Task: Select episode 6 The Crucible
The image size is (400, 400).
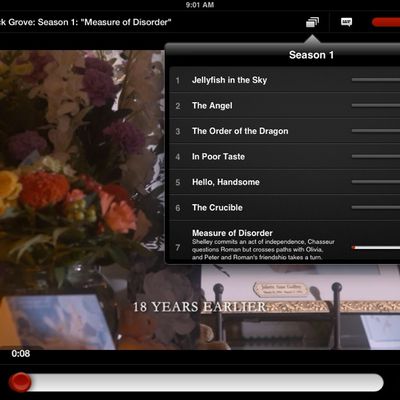Action: (285, 207)
